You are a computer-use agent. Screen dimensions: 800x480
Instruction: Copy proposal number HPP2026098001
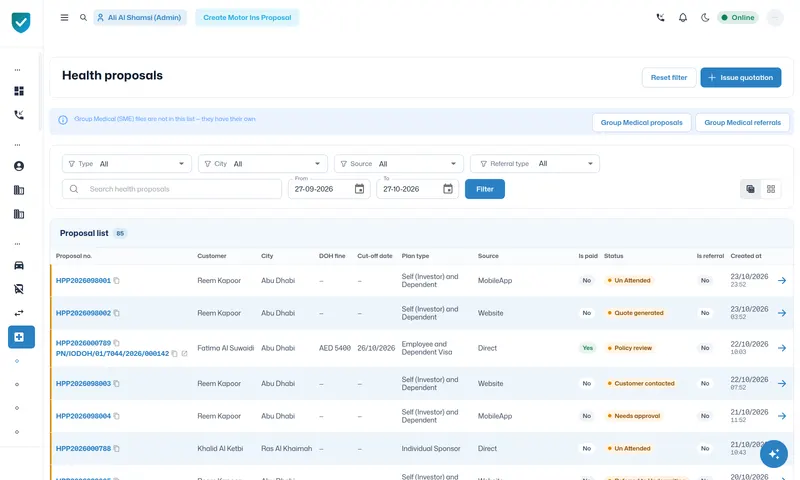tap(116, 281)
